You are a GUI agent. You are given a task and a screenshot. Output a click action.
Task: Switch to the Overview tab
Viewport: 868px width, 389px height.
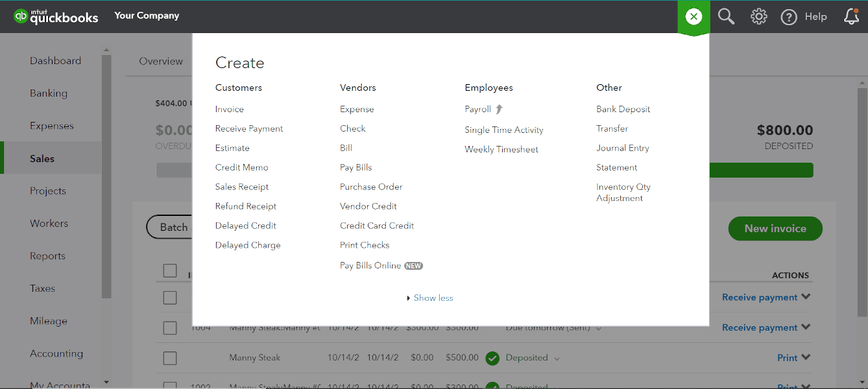coord(161,61)
